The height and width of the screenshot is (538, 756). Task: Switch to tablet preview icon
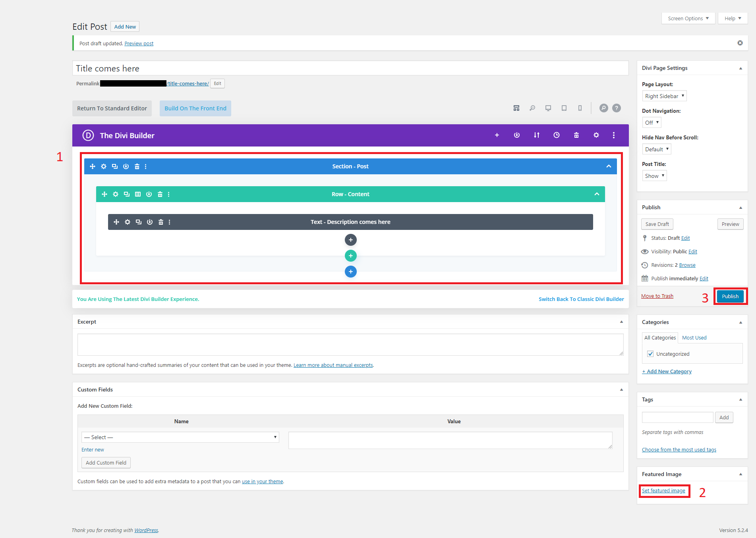coord(564,108)
